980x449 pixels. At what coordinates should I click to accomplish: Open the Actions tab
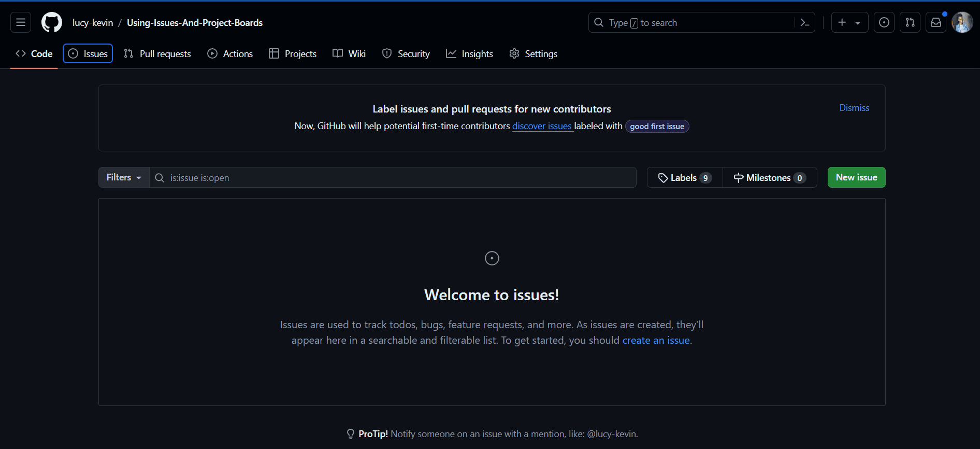(230, 53)
